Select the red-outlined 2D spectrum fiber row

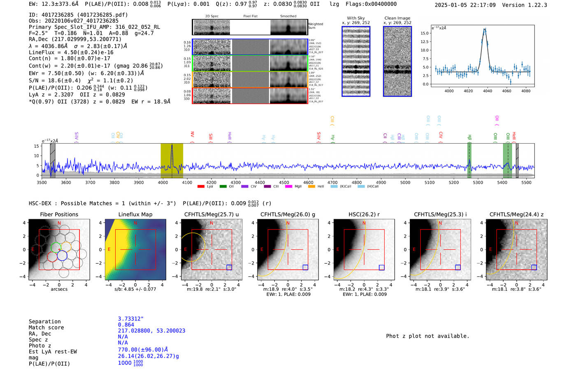(250, 96)
